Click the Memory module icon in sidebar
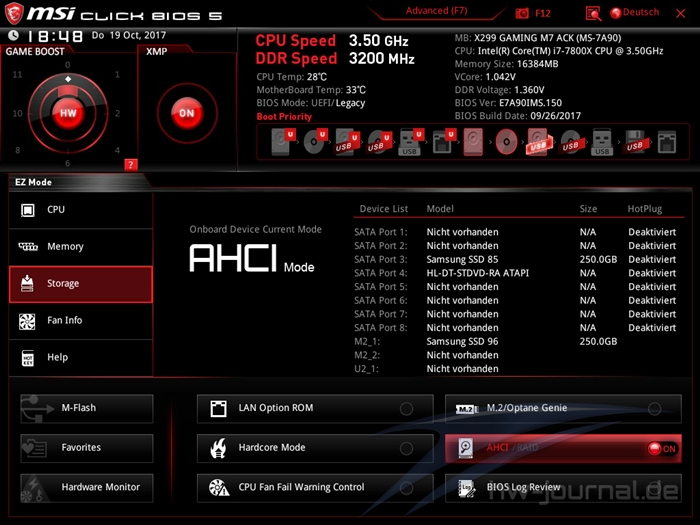The image size is (700, 525). (x=28, y=246)
